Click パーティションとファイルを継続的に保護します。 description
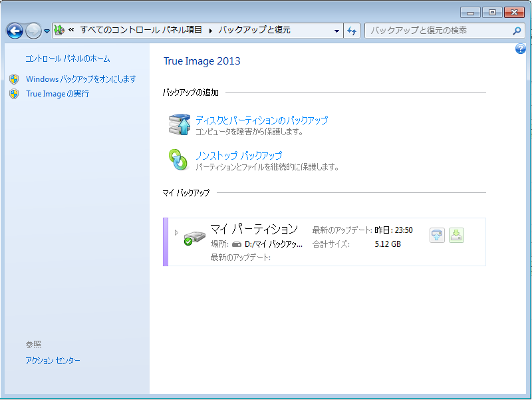This screenshot has width=532, height=400. (x=267, y=167)
